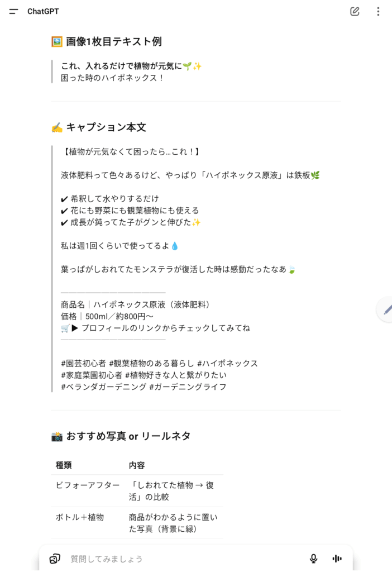Viewport: 392px width, 572px height.
Task: Select the 画像1枚目テキスト例 heading
Action: (x=114, y=41)
